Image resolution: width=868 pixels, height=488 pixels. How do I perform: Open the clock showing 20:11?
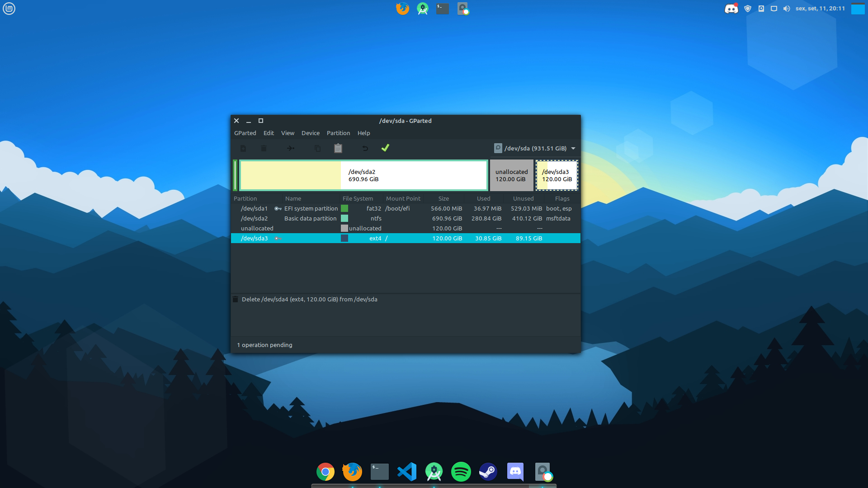pos(820,9)
